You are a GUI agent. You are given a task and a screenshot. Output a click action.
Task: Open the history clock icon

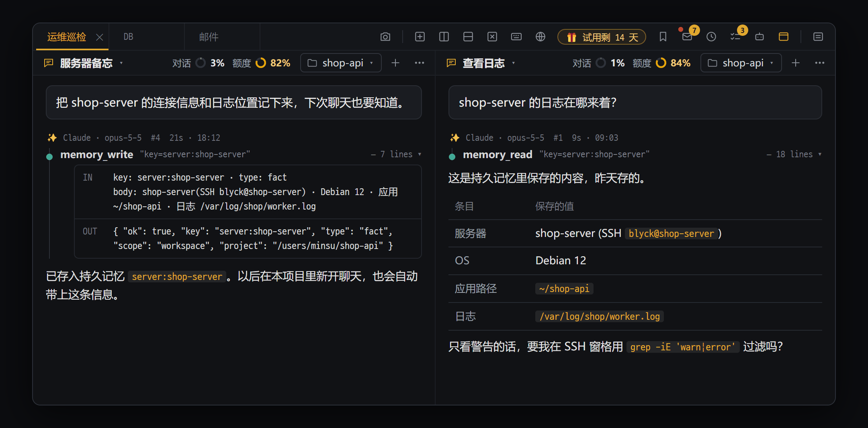(711, 37)
